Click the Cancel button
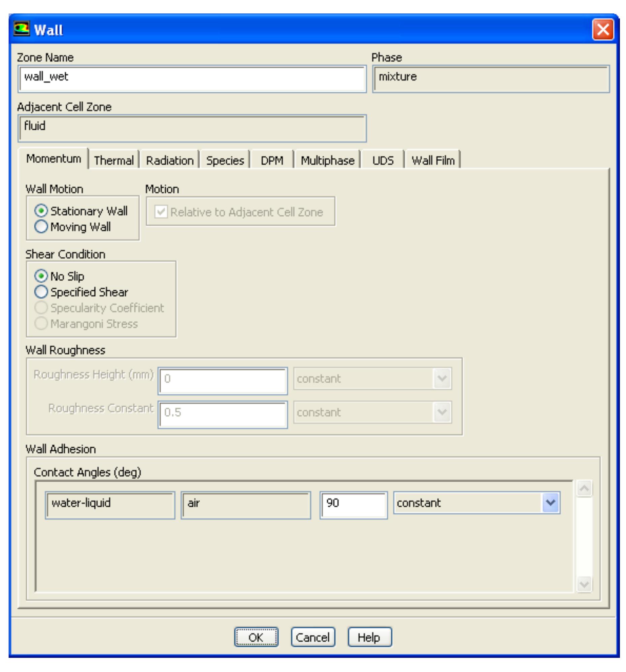This screenshot has width=626, height=672. pyautogui.click(x=312, y=637)
